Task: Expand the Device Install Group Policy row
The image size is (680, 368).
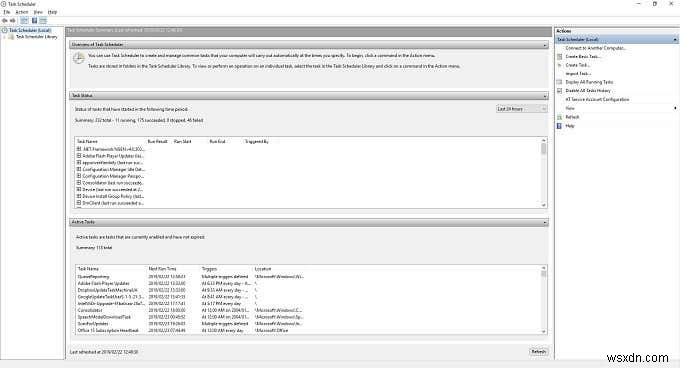Action: (79, 196)
